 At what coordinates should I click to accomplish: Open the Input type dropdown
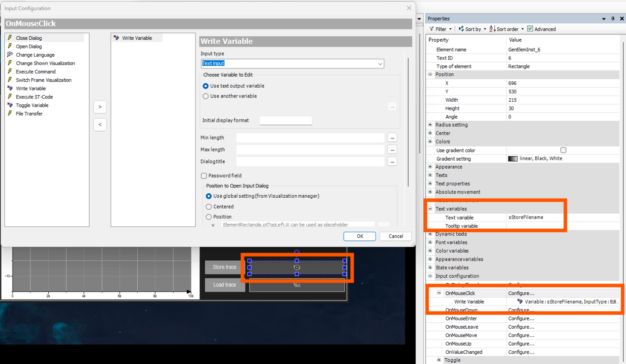point(381,64)
